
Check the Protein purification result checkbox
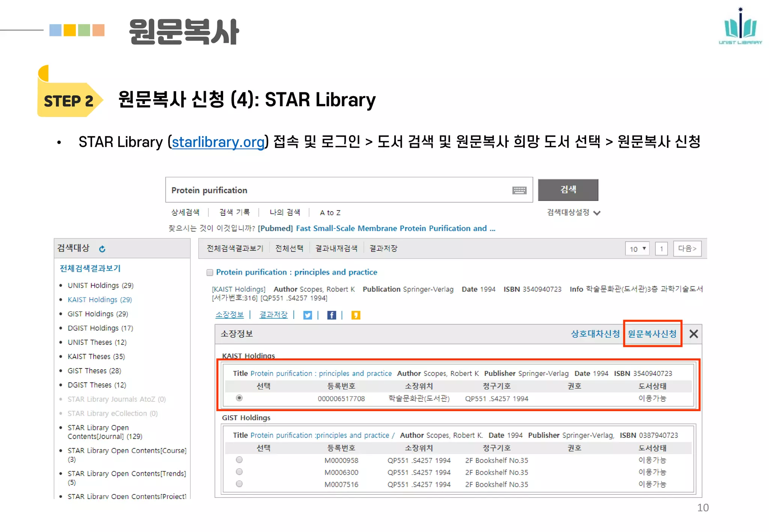click(210, 272)
